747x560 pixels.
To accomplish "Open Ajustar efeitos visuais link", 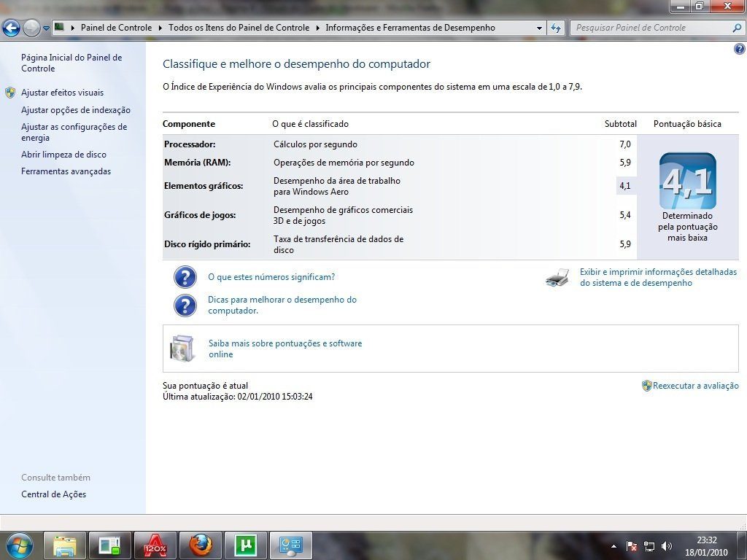I will pos(63,93).
